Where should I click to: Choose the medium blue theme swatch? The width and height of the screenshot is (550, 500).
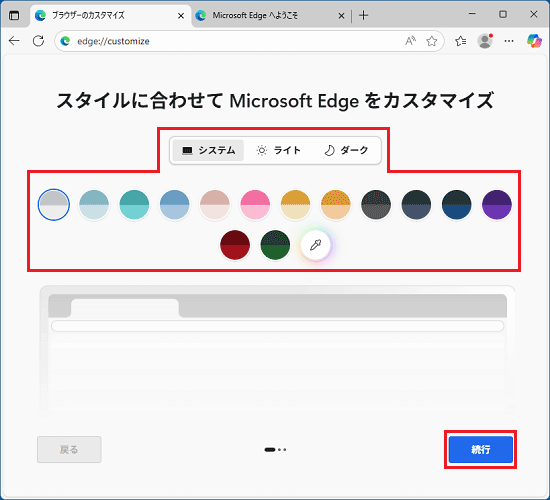(174, 205)
